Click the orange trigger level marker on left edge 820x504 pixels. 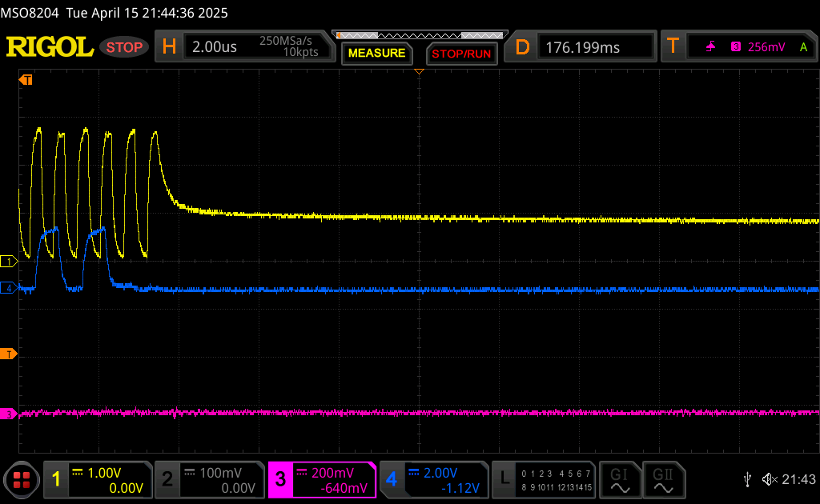10,354
